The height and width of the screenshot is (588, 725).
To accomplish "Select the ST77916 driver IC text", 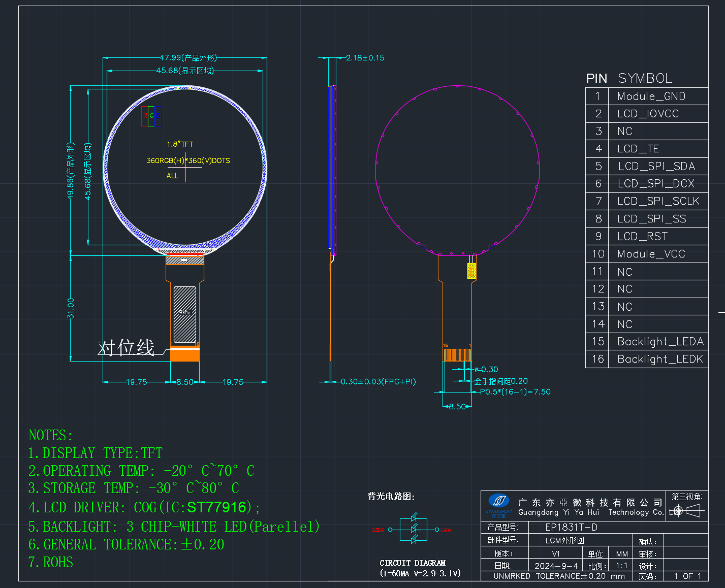I will [x=217, y=507].
